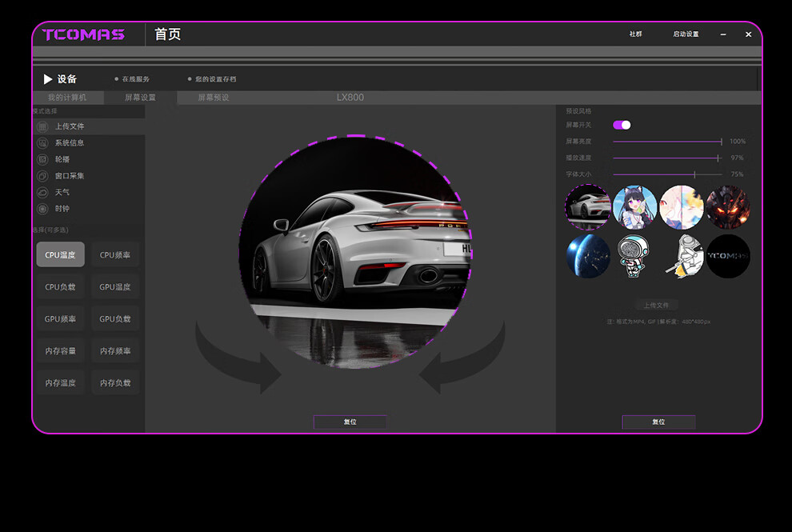Select the 窗口采集 window capture icon
792x532 pixels.
click(x=43, y=176)
